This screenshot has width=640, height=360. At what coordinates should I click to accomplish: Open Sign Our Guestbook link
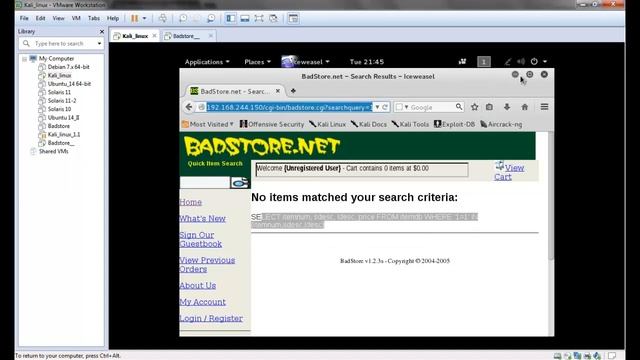click(x=200, y=239)
